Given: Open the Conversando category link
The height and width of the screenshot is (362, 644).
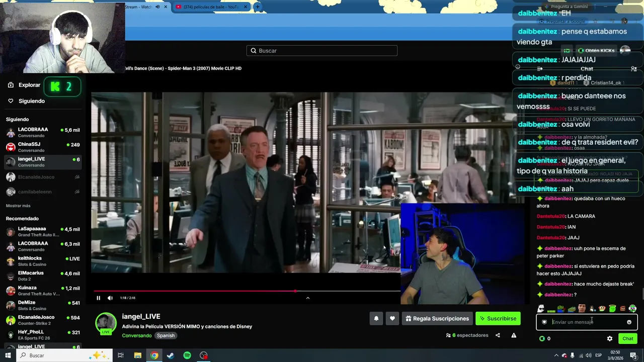Looking at the screenshot, I should (136, 335).
